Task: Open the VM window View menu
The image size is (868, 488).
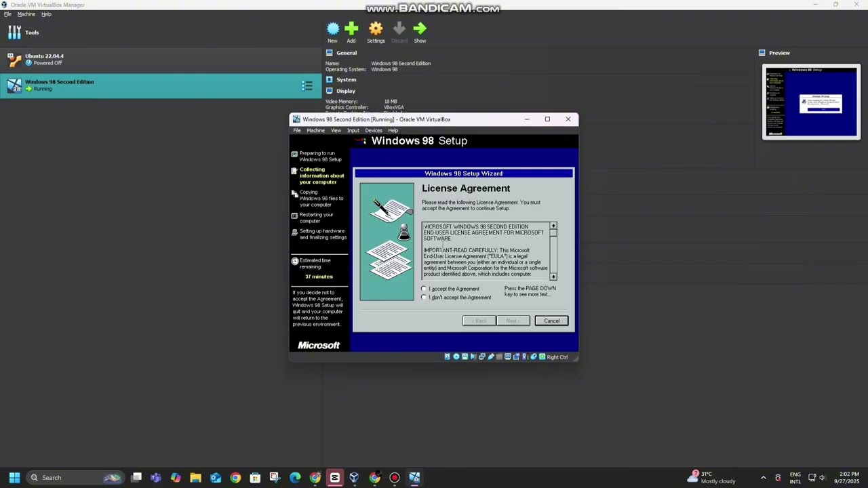Action: click(336, 130)
